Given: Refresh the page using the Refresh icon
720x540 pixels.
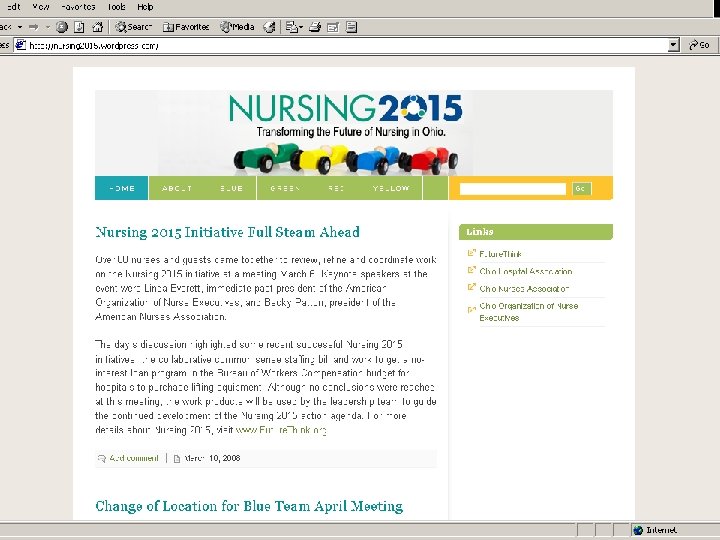Looking at the screenshot, I should (x=79, y=27).
